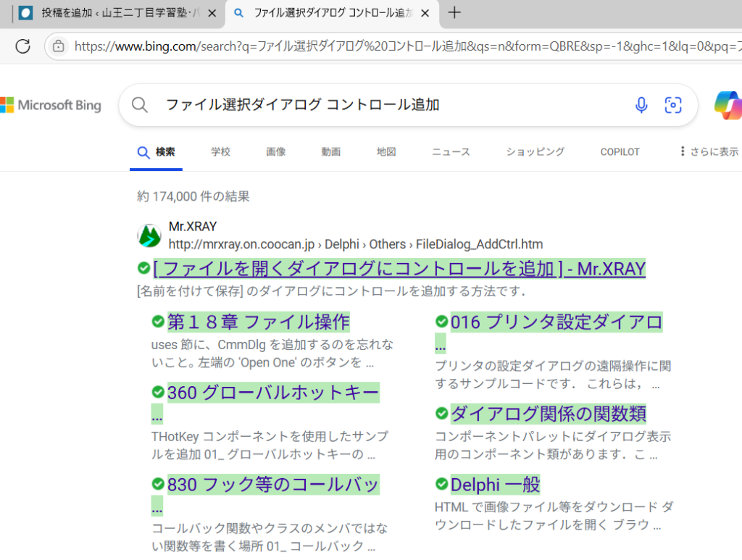Click the Mr.XRAY site favicon
Viewport: 742px width, 560px height.
(x=149, y=235)
